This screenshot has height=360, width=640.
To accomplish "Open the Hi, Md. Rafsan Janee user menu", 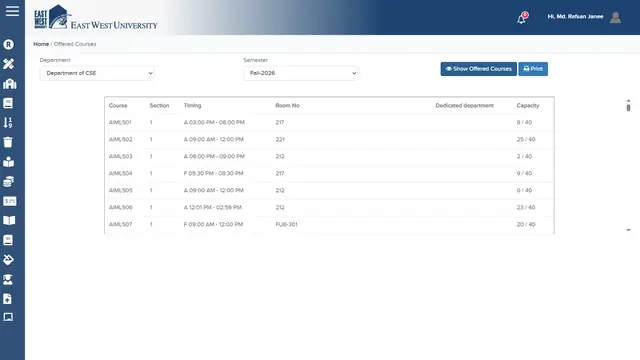I will click(x=576, y=17).
